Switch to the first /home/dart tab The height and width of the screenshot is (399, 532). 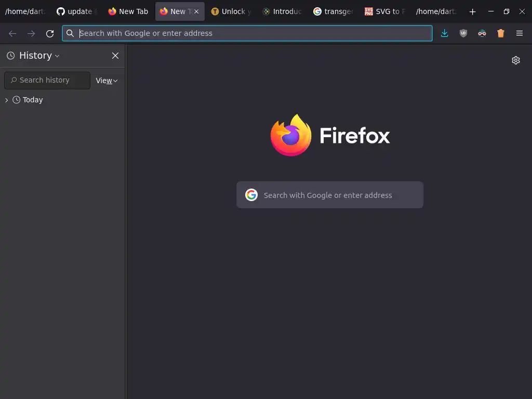point(26,11)
